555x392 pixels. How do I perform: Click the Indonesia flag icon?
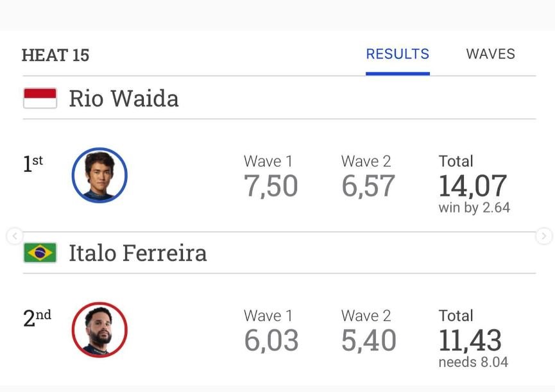(40, 98)
